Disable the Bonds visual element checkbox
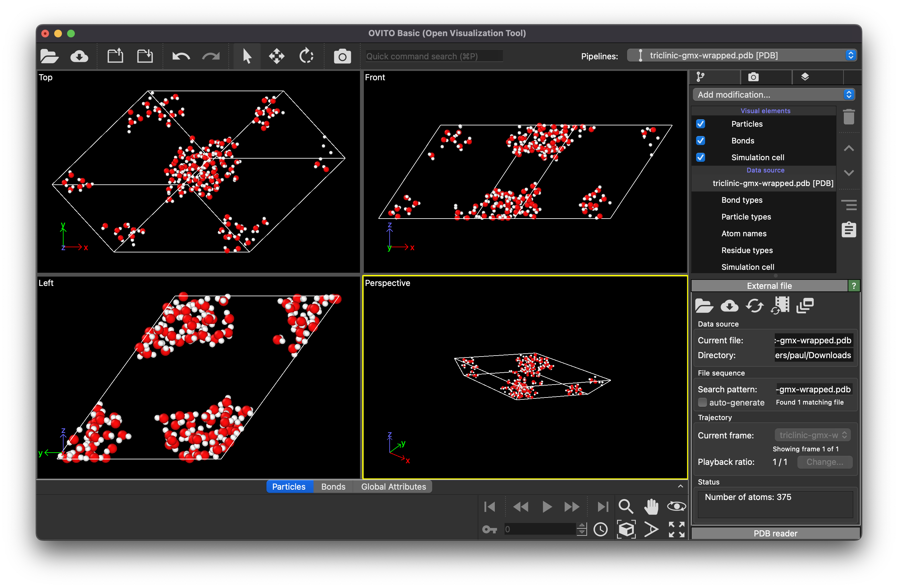Viewport: 898px width, 588px height. (700, 141)
